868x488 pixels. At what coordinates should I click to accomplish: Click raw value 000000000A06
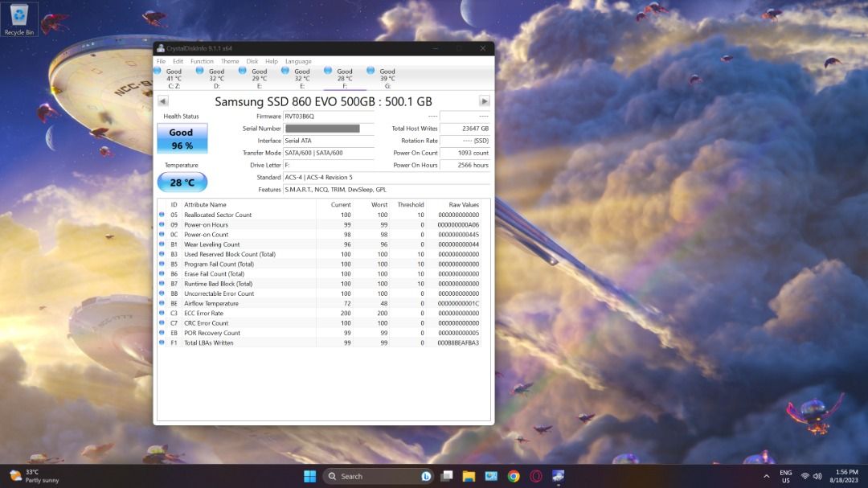tap(458, 225)
